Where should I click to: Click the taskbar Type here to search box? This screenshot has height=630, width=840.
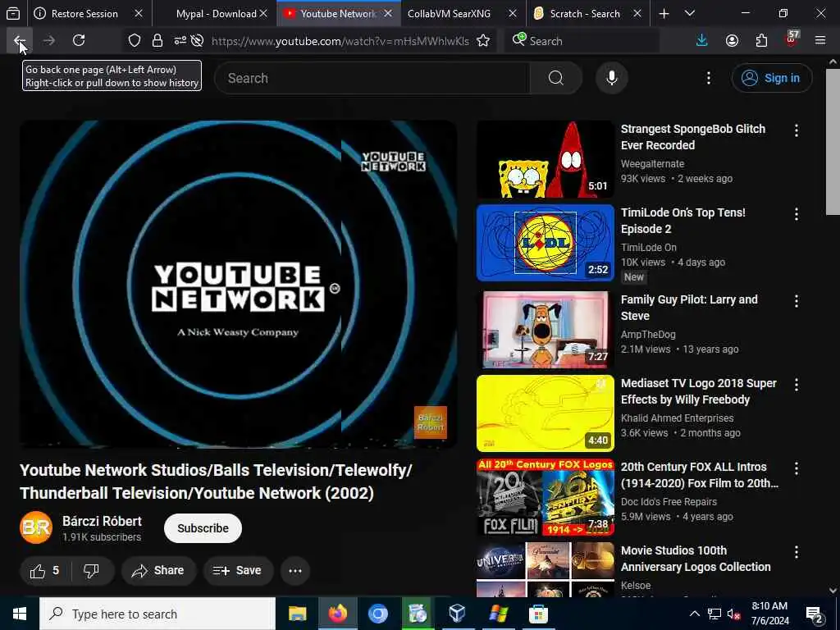tap(157, 614)
